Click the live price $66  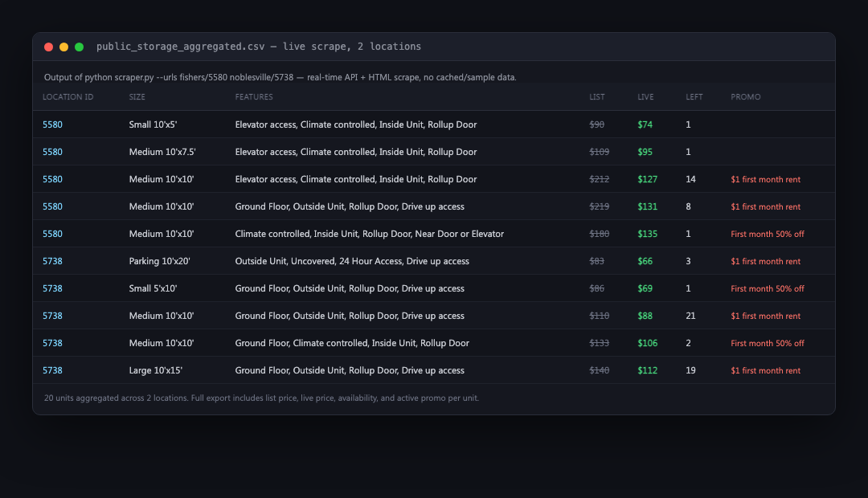point(645,261)
